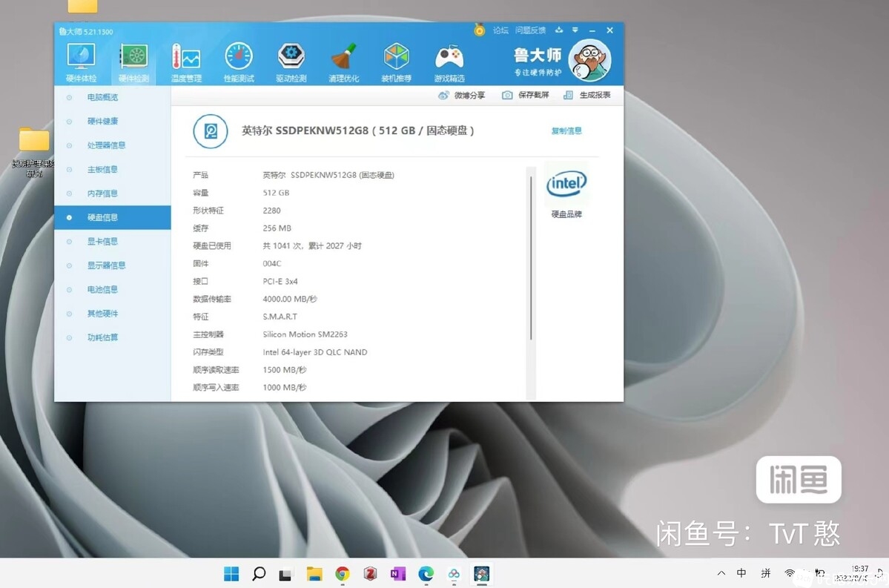Toggle the 中 input language indicator
This screenshot has width=889, height=588.
pos(741,573)
